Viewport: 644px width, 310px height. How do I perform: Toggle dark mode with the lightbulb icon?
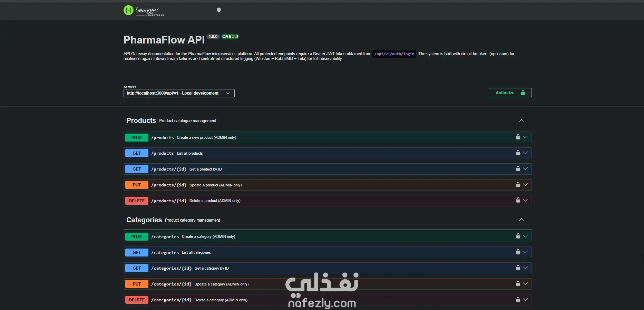(218, 10)
